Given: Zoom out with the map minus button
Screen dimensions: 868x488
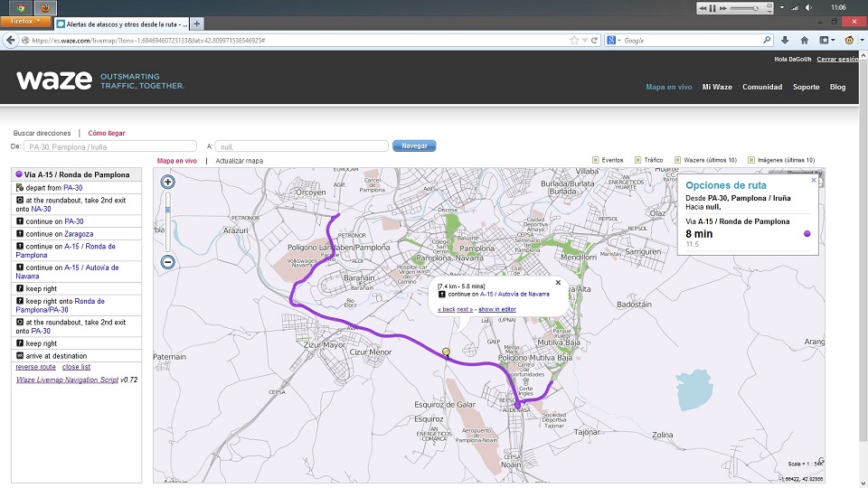Looking at the screenshot, I should click(x=167, y=263).
